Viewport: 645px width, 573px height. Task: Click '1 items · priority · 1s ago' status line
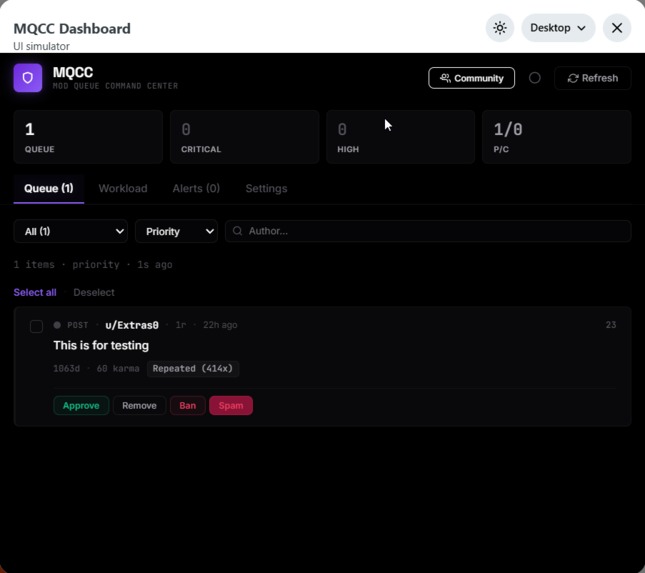pos(93,264)
